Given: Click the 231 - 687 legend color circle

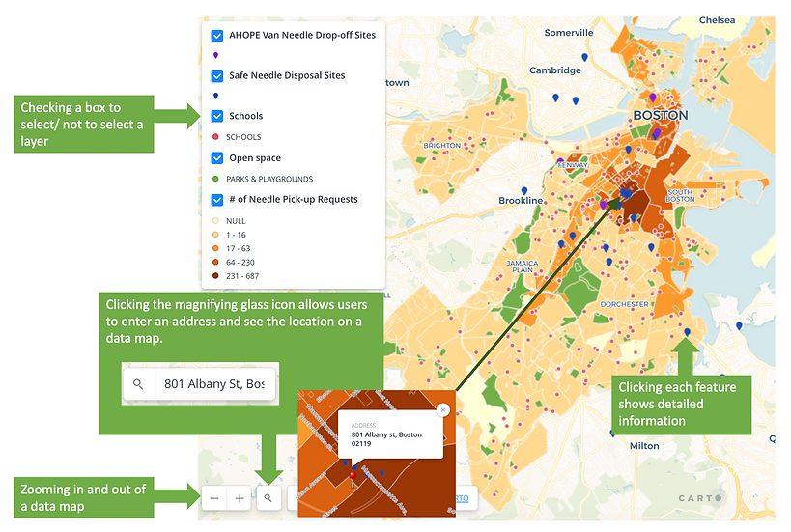Looking at the screenshot, I should tap(215, 276).
